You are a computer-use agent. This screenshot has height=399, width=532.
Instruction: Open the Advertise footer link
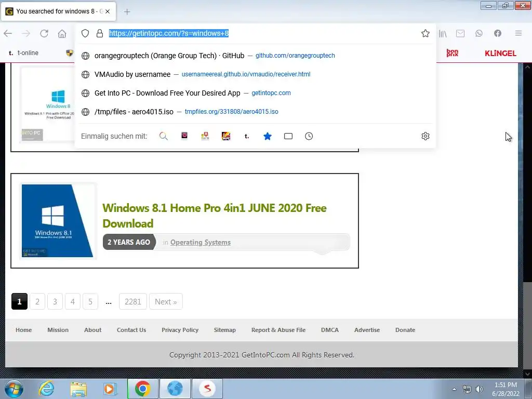click(x=367, y=330)
